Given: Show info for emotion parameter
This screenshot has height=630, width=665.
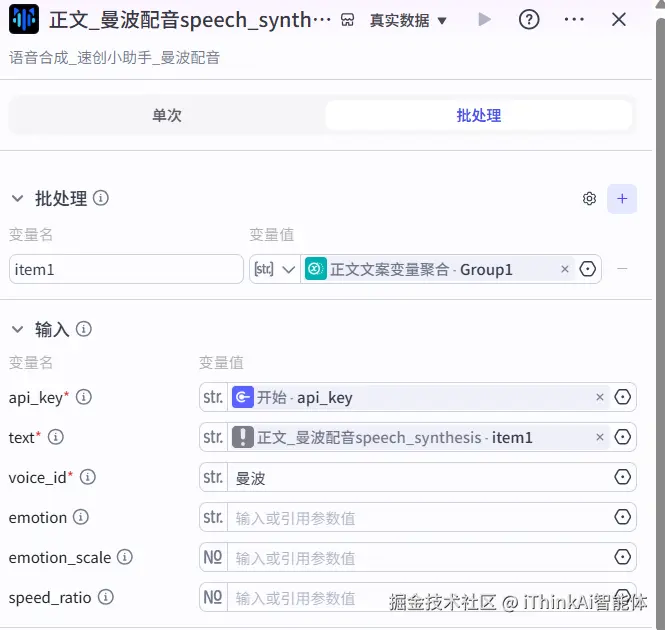Looking at the screenshot, I should click(x=81, y=517).
